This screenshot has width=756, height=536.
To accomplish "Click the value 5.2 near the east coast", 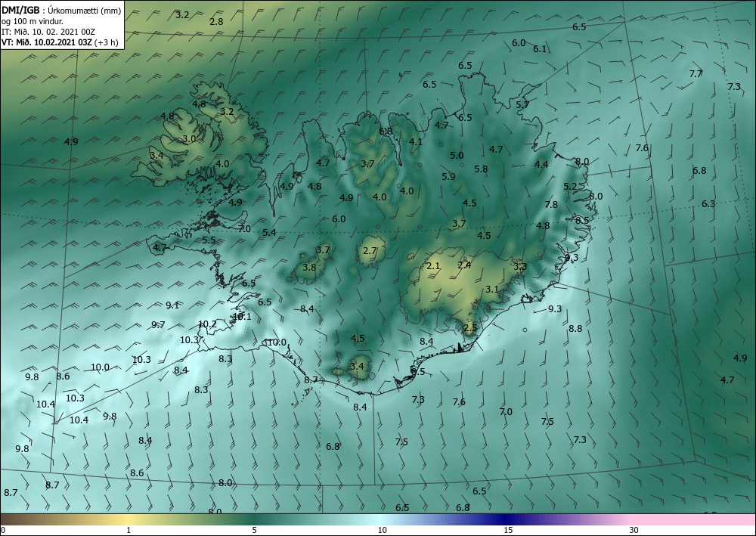I will coord(570,187).
